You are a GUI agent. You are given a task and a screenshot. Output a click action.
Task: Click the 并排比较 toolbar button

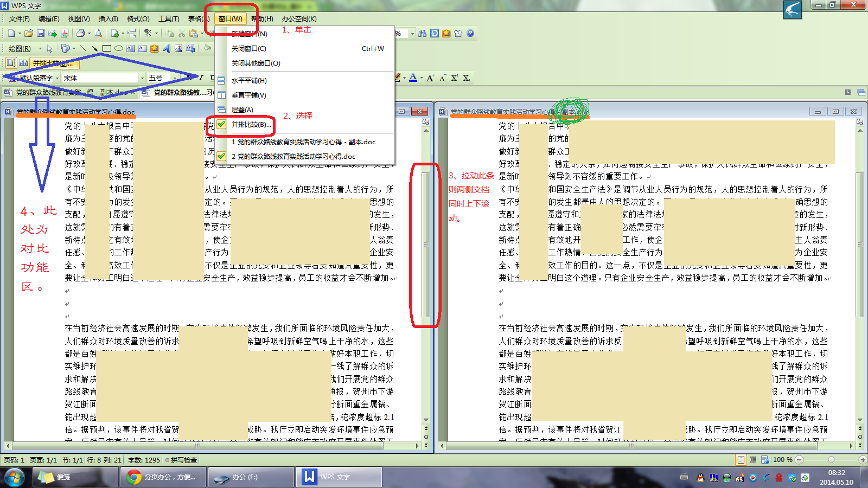[53, 63]
